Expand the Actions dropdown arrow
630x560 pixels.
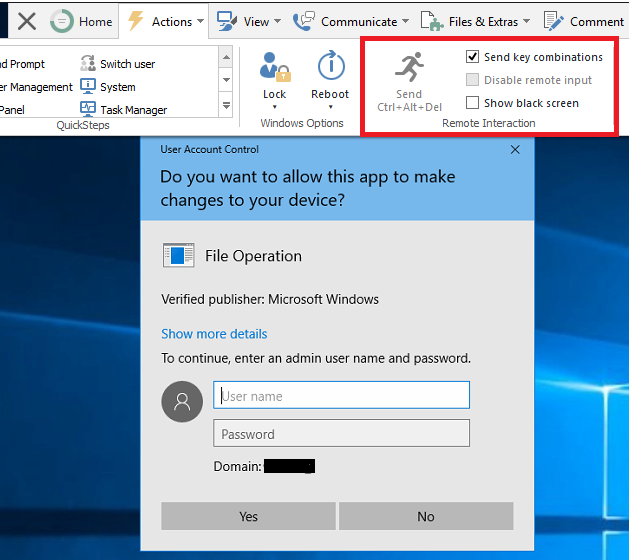(x=200, y=21)
